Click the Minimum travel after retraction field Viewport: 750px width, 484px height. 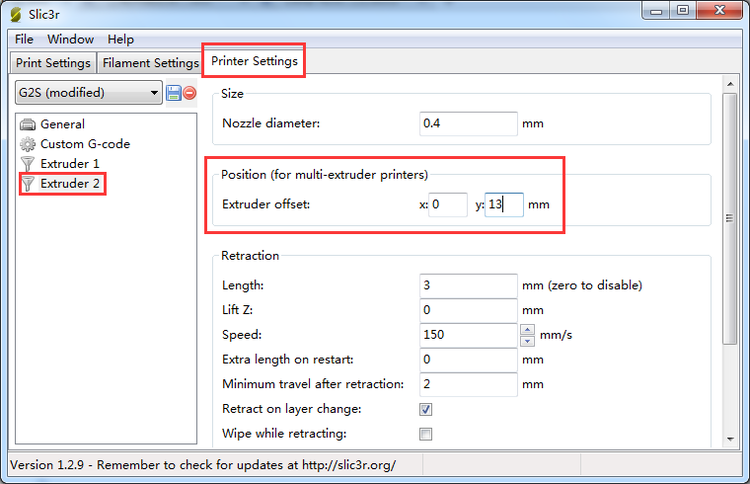(468, 384)
